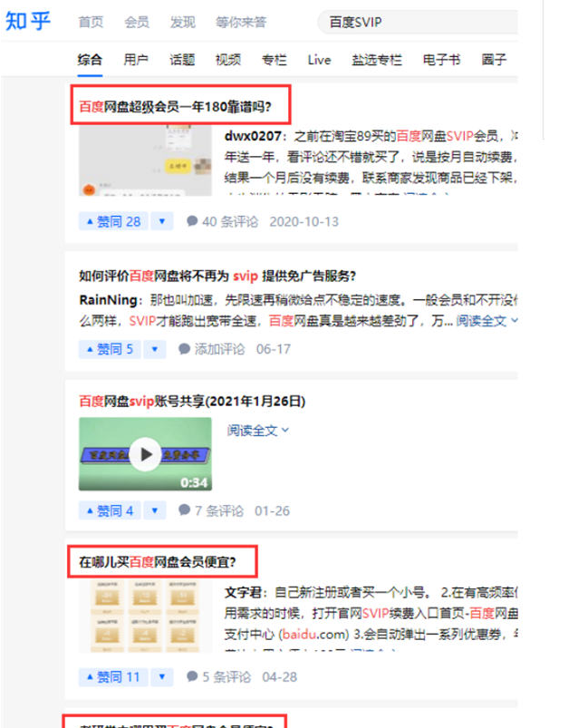
Task: Open the 发现 menu item
Action: [182, 22]
